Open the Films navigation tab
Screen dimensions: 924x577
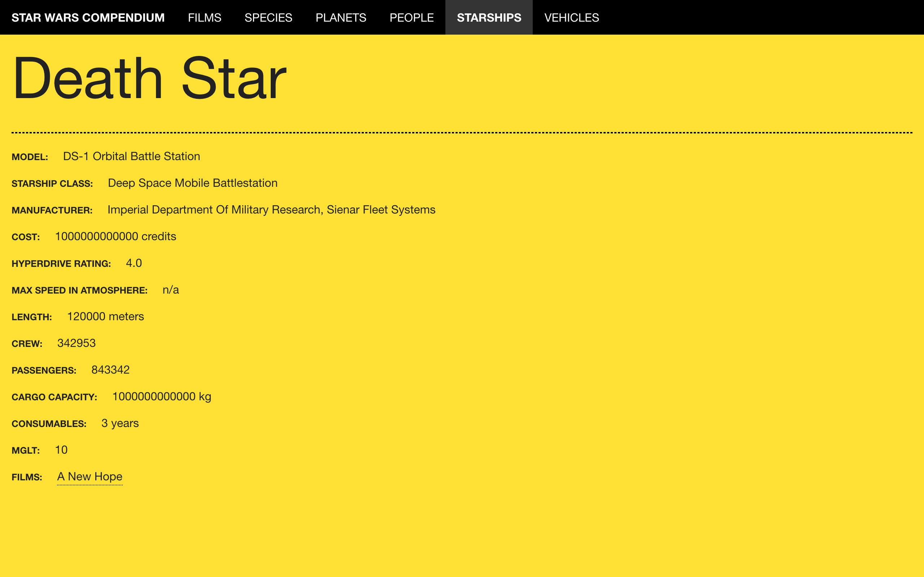click(204, 18)
